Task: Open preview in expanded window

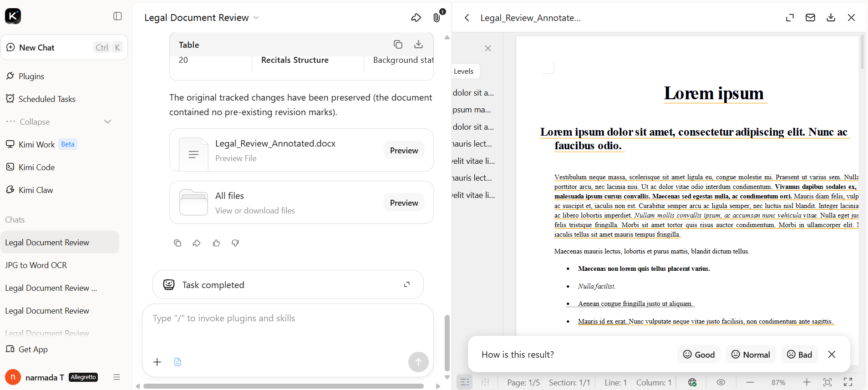Action: coord(790,17)
